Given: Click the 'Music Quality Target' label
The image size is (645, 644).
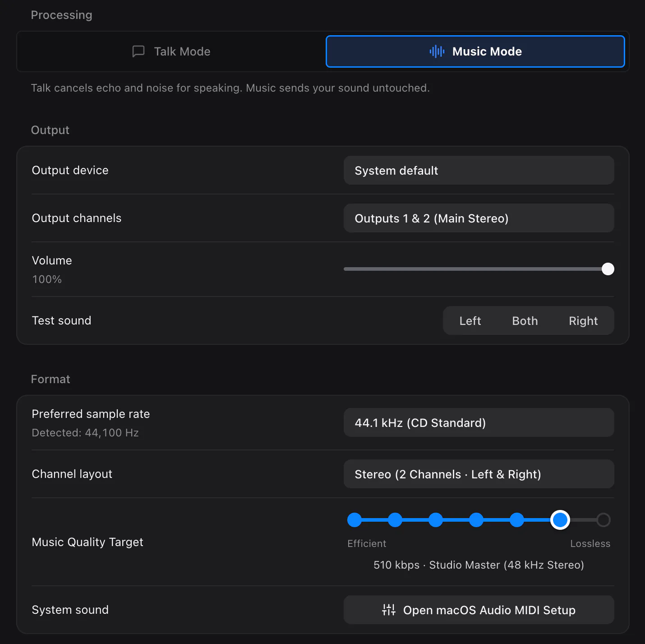Looking at the screenshot, I should tap(88, 542).
